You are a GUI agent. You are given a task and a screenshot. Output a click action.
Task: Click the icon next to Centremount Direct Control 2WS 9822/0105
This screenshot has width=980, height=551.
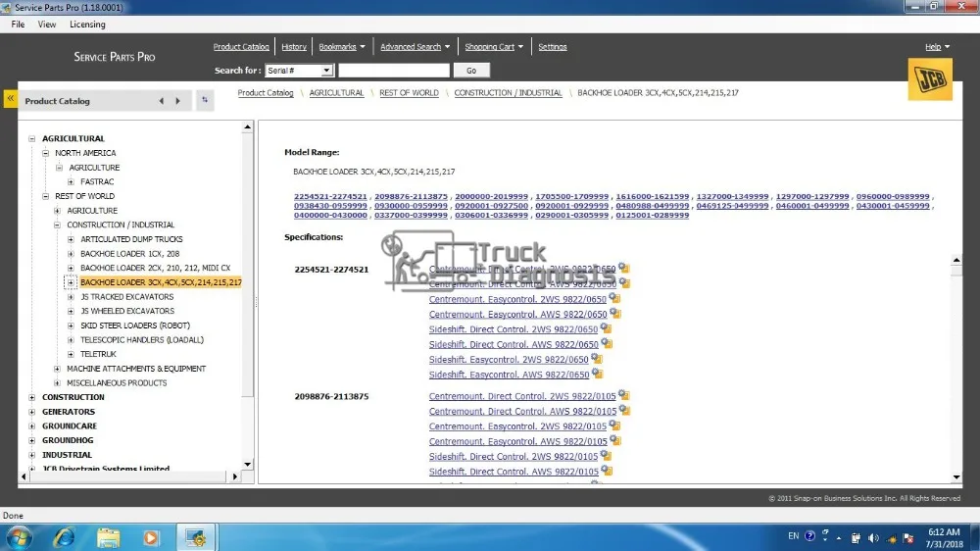(623, 395)
